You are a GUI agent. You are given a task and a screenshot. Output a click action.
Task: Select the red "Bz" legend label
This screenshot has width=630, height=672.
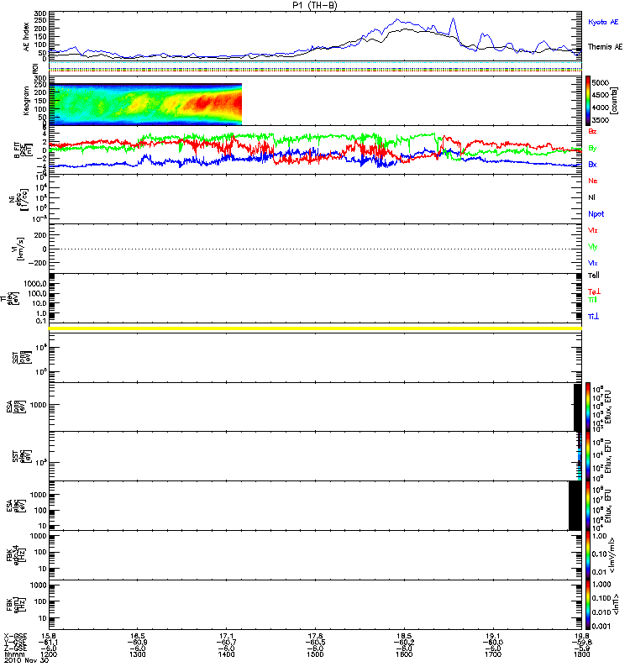pos(592,132)
